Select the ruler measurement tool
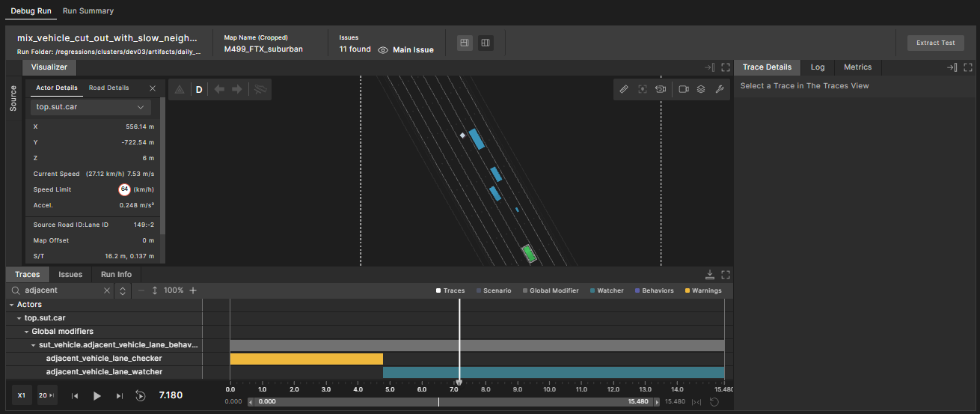This screenshot has width=980, height=414. coord(624,89)
